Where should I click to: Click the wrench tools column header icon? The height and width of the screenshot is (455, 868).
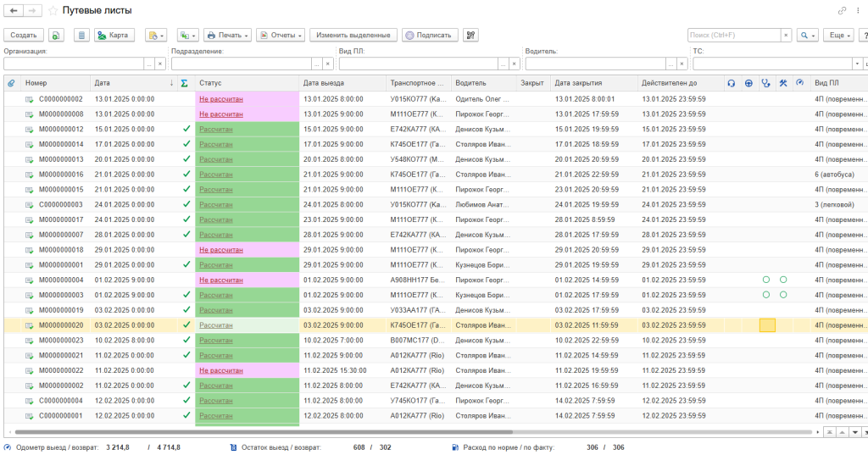point(783,83)
